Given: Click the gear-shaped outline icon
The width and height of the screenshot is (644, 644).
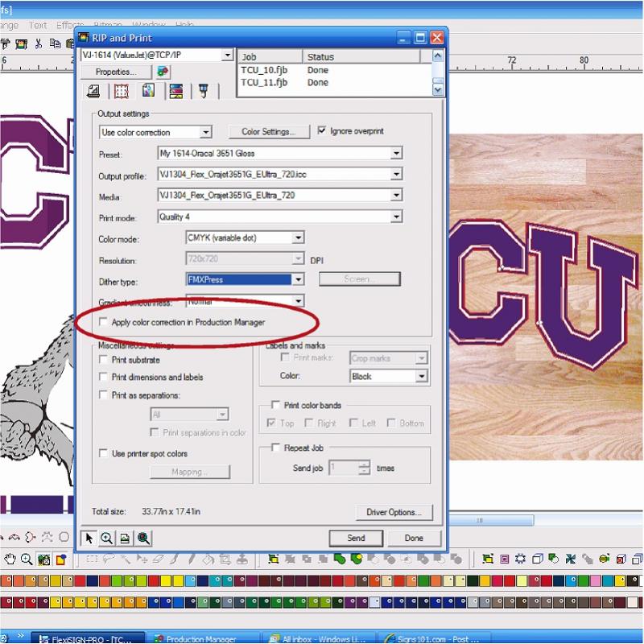Looking at the screenshot, I should pyautogui.click(x=520, y=559).
